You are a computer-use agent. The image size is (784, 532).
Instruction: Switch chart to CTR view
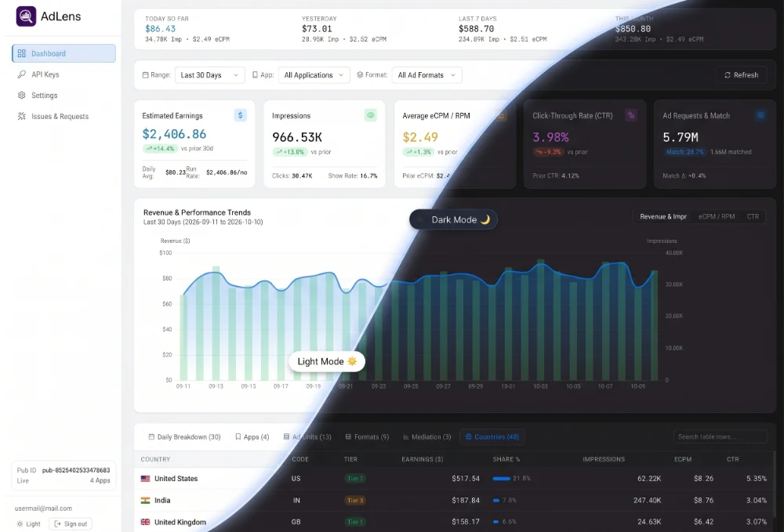(x=753, y=217)
